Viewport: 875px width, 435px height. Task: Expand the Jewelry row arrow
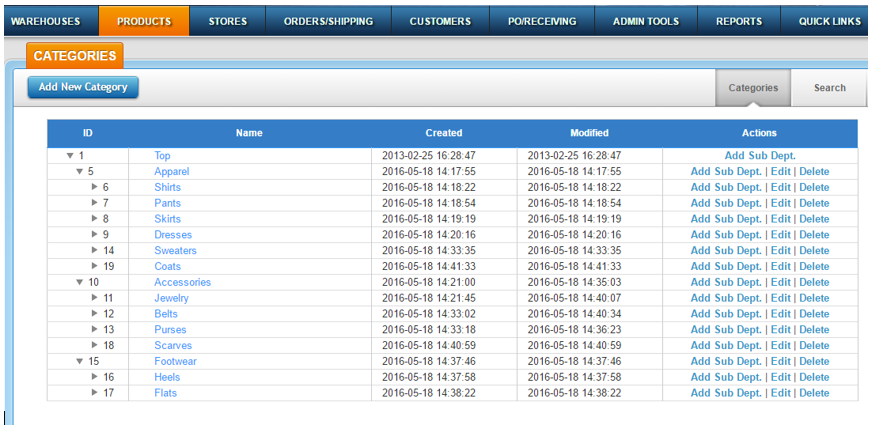tap(95, 299)
